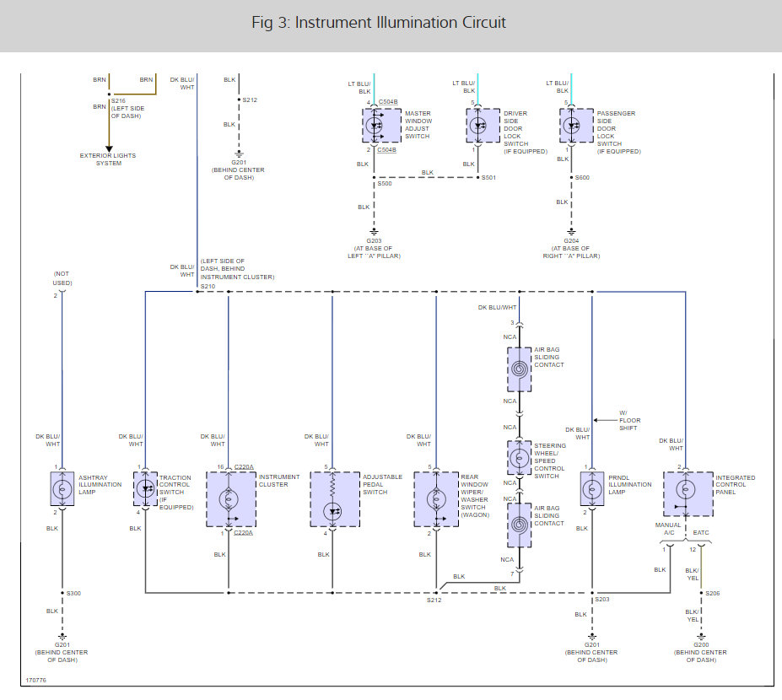Click the 'ADJUSTABLE PEDAL SWITCH' label

pyautogui.click(x=382, y=485)
